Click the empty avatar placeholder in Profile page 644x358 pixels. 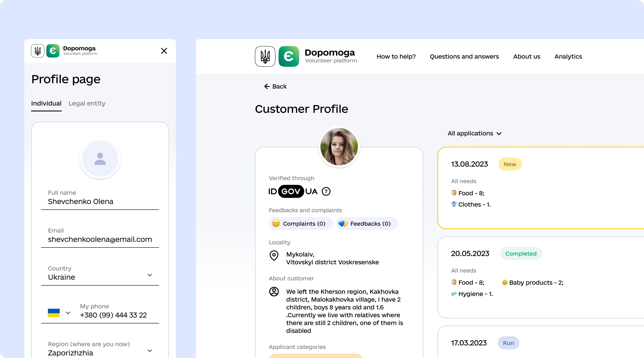(100, 159)
